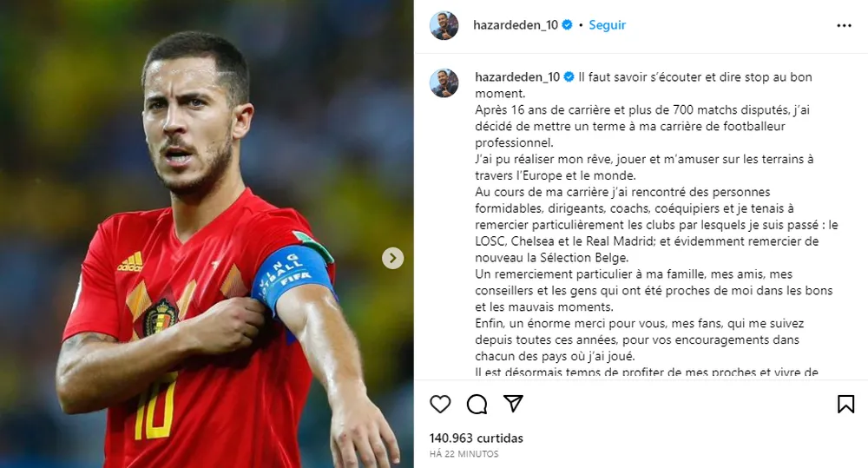View the 140.963 curtidas likes list
This screenshot has width=868, height=468.
[x=476, y=438]
